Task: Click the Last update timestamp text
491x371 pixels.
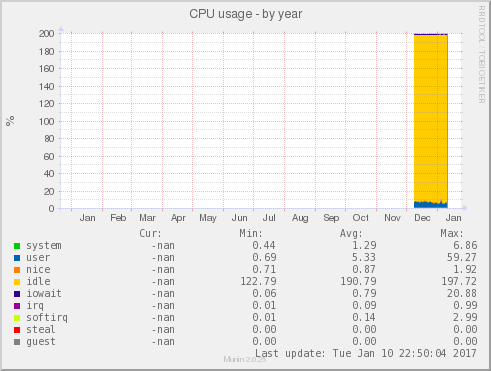Action: click(366, 353)
